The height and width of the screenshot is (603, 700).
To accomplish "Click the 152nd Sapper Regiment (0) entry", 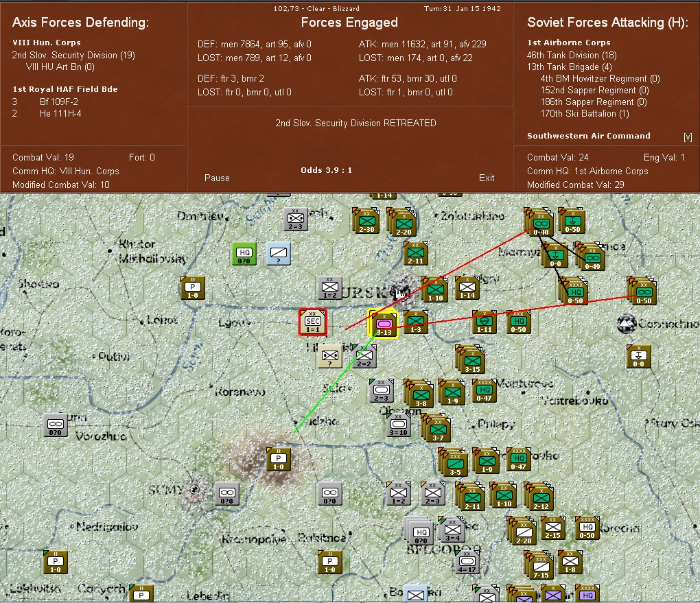I will tap(594, 90).
